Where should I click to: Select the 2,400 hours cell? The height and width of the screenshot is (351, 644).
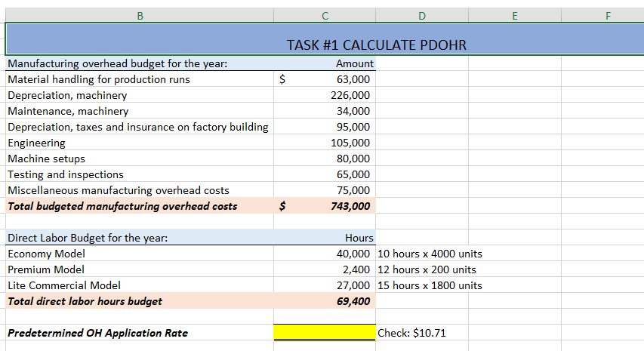coord(325,269)
